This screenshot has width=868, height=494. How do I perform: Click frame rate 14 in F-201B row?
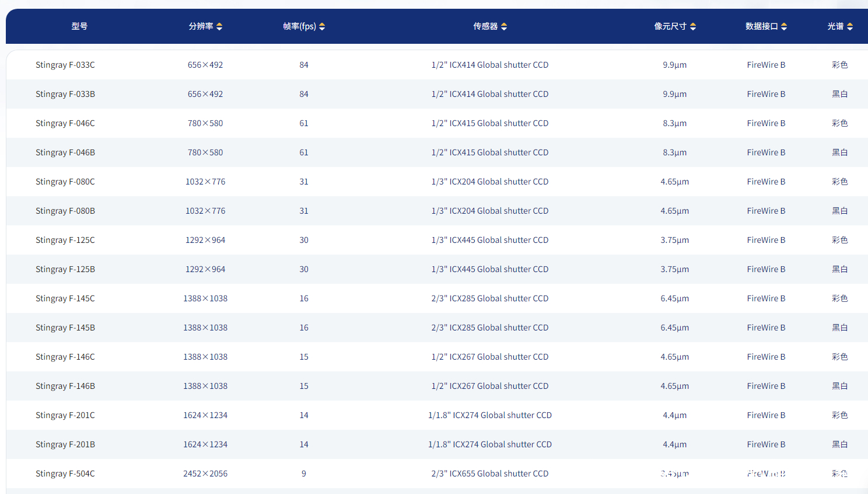click(x=304, y=444)
